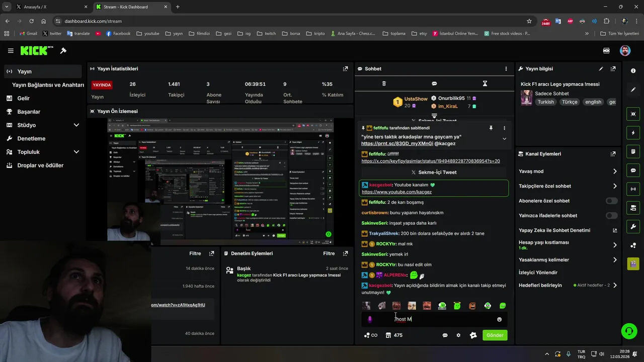Screen dimensions: 644x362
Task: Focus the chat input containing /host M
Action: point(434,319)
